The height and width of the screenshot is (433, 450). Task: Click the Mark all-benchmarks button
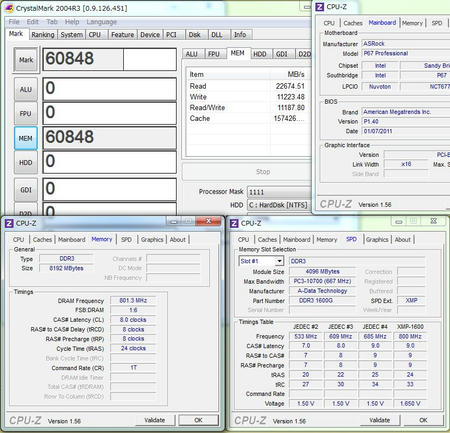(26, 60)
